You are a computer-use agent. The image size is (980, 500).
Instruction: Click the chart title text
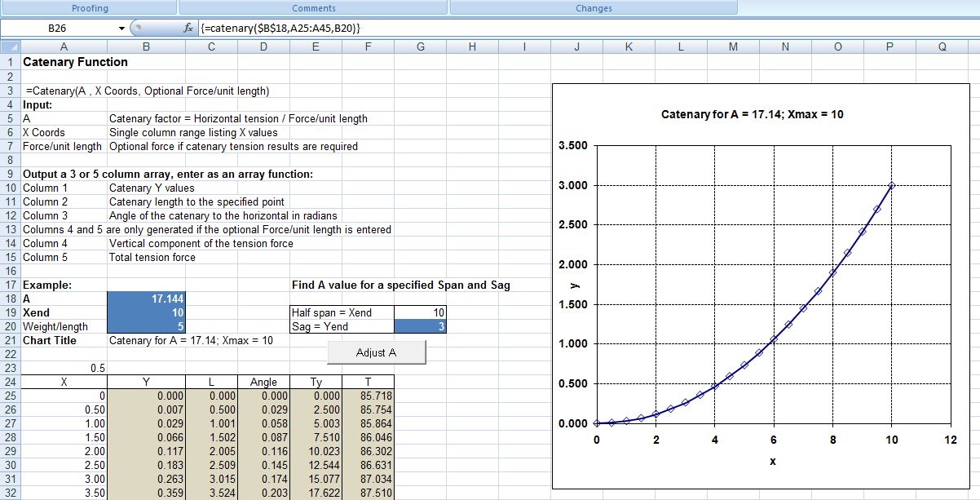(x=752, y=114)
